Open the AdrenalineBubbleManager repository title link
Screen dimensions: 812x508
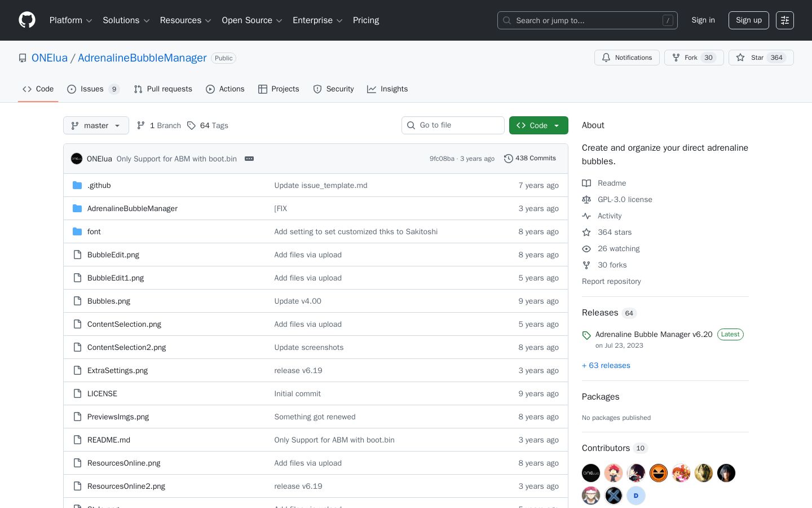pos(142,58)
